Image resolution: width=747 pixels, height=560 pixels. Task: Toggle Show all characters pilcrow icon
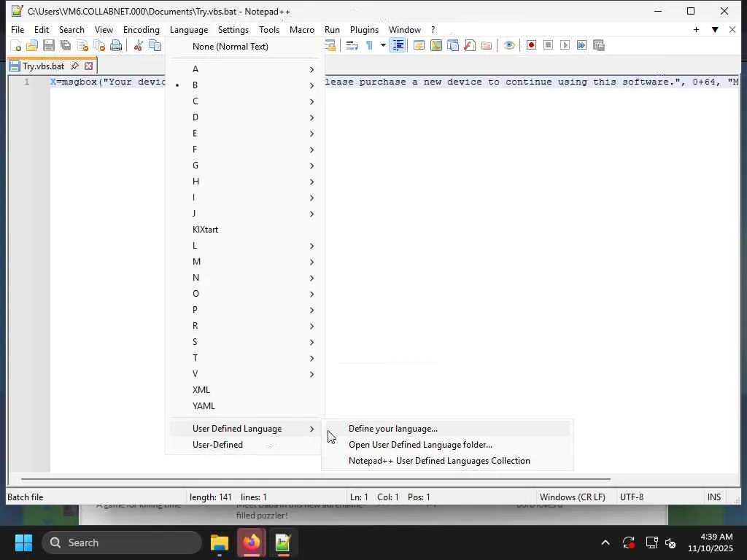point(369,45)
